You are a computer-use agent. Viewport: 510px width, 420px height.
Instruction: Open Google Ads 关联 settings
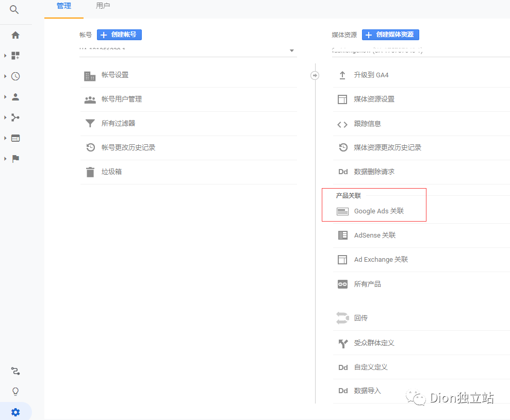click(378, 211)
